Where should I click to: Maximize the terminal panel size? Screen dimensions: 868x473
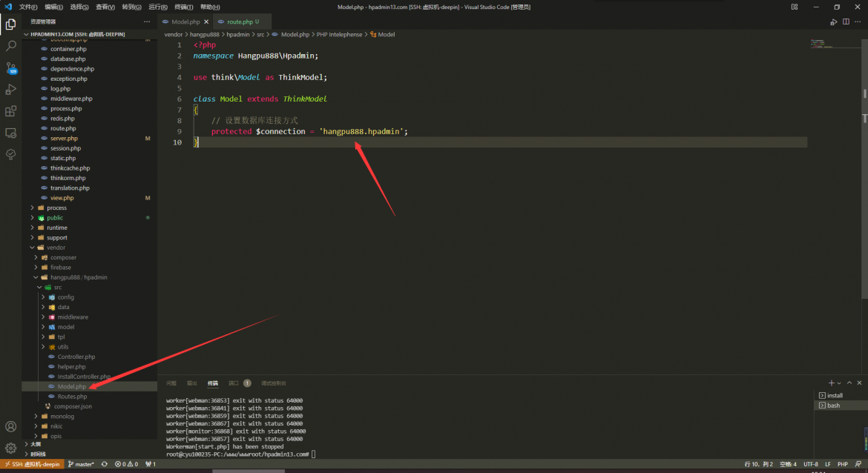coord(849,383)
